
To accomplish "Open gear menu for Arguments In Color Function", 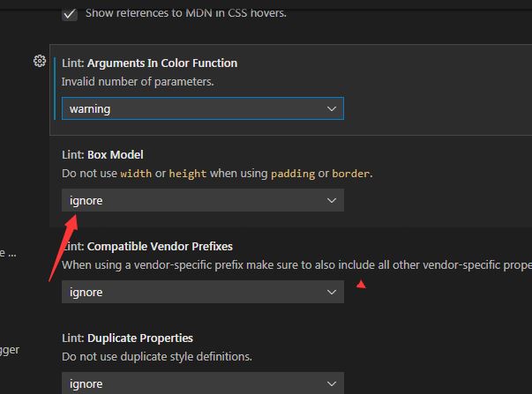I will click(x=40, y=61).
